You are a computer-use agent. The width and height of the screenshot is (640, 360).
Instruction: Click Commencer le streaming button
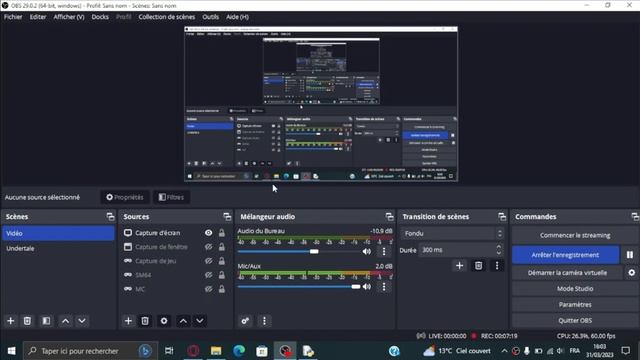575,235
